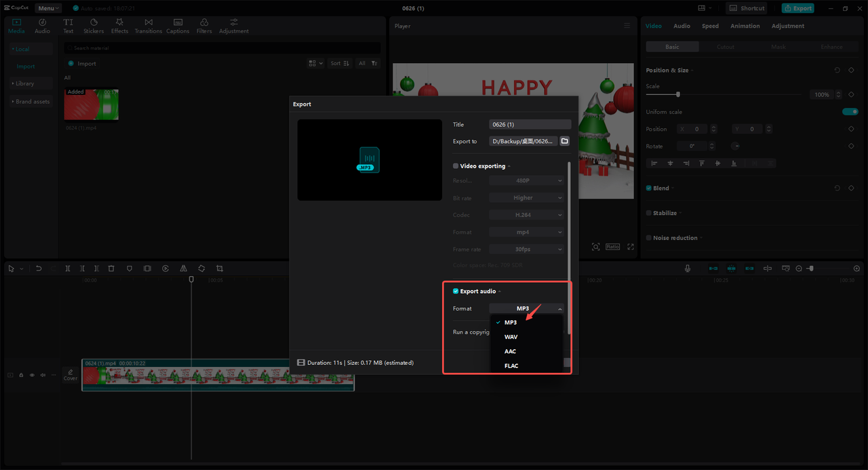
Task: Click the timeline zoom-in plus icon
Action: [x=857, y=269]
